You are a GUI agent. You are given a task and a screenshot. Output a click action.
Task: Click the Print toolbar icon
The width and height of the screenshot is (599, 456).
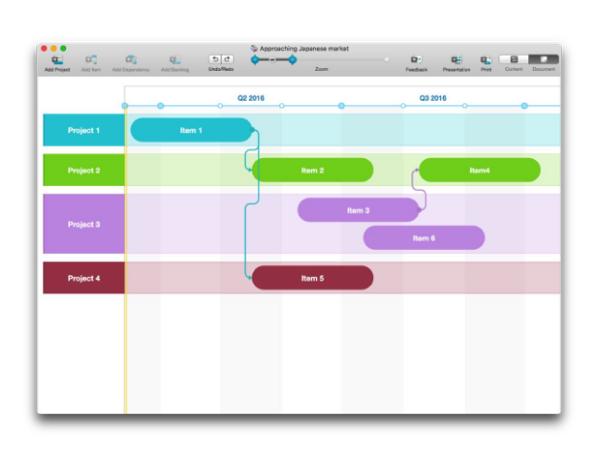(486, 60)
